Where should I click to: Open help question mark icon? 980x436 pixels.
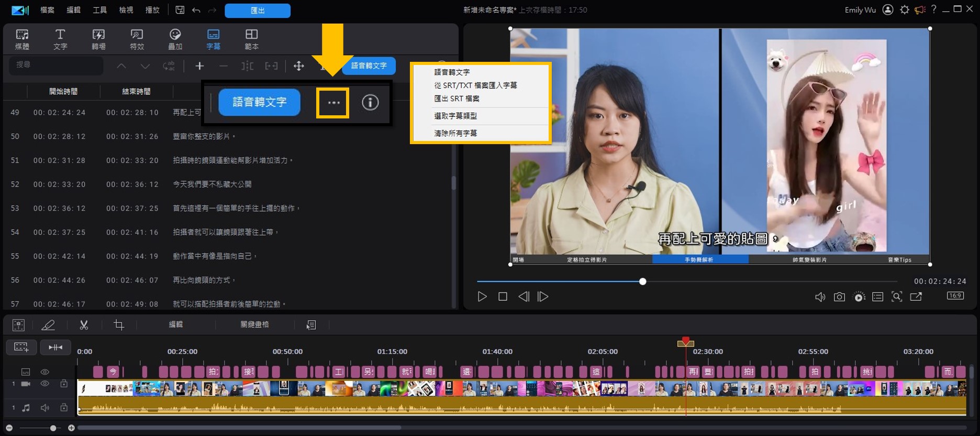933,9
